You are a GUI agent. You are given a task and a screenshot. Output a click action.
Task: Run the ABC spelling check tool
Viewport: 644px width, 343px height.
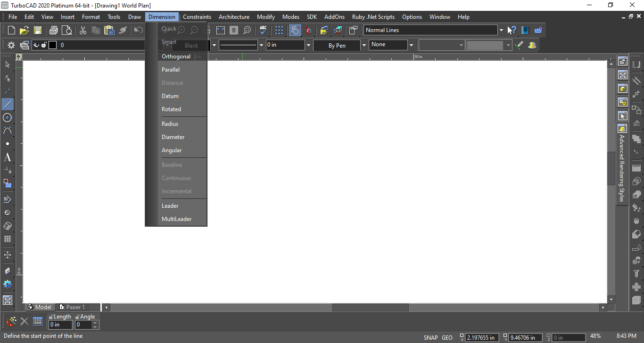[263, 30]
